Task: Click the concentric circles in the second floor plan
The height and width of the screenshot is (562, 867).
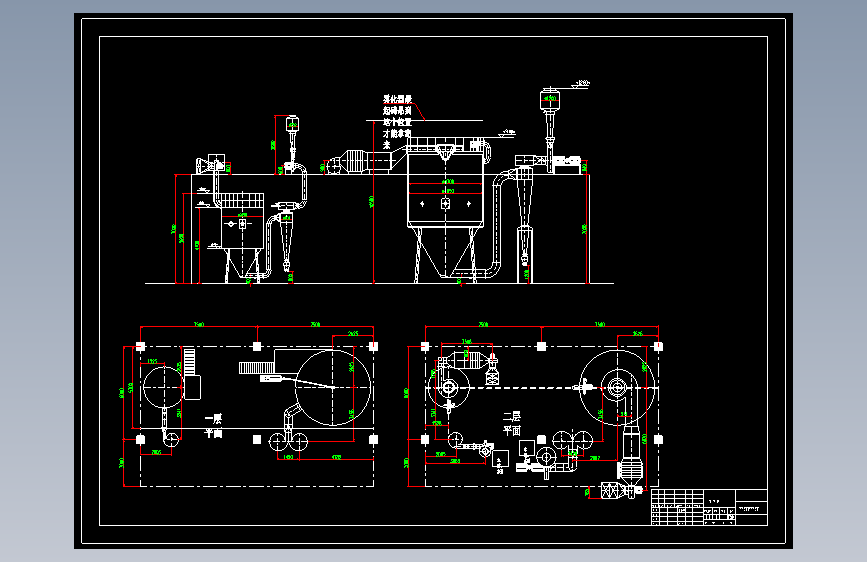Action: [x=617, y=387]
